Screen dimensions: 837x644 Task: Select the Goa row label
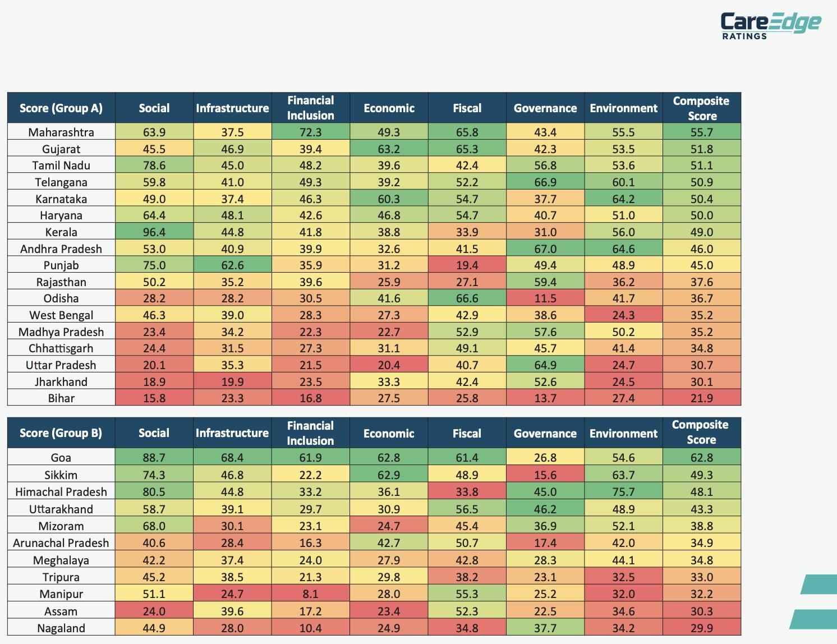[61, 458]
